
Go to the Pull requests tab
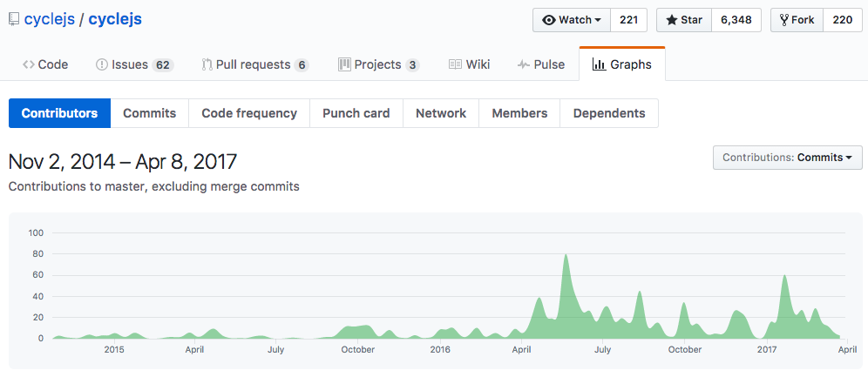pyautogui.click(x=255, y=64)
